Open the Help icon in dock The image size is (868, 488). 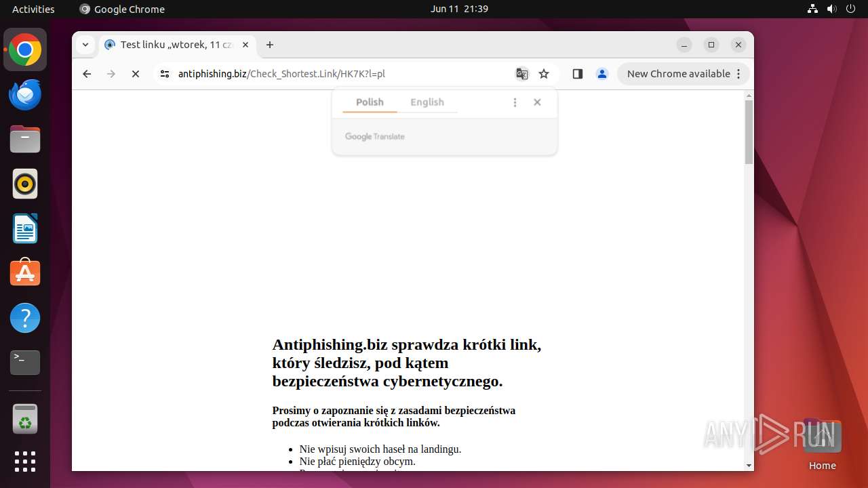pyautogui.click(x=25, y=318)
